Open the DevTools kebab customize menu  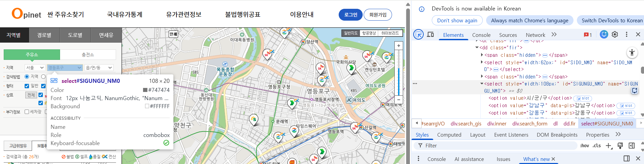click(x=626, y=34)
